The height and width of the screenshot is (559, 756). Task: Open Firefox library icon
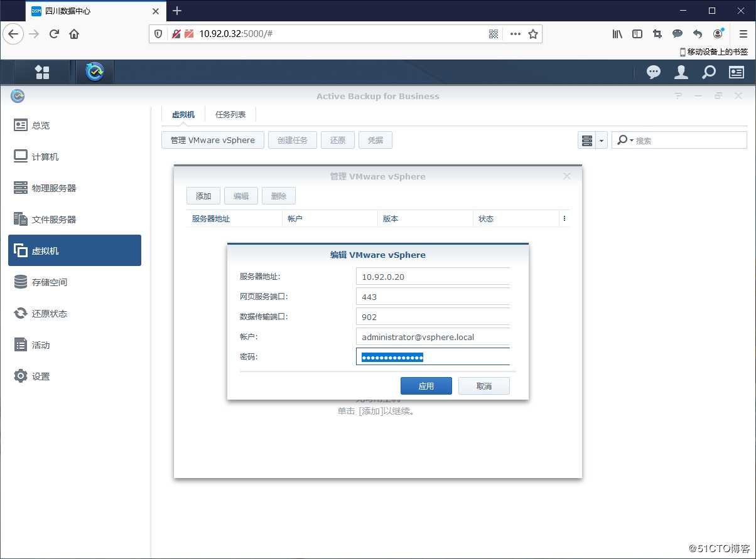tap(617, 34)
